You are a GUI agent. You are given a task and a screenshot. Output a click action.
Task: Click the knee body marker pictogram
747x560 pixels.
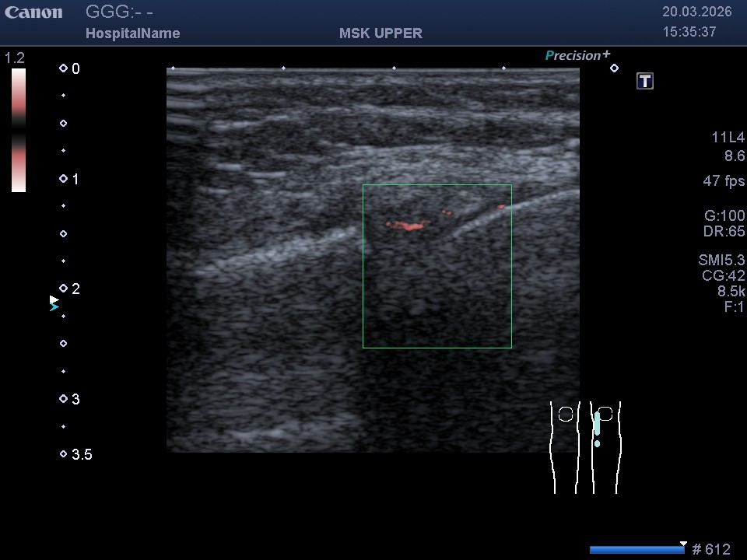pyautogui.click(x=585, y=447)
